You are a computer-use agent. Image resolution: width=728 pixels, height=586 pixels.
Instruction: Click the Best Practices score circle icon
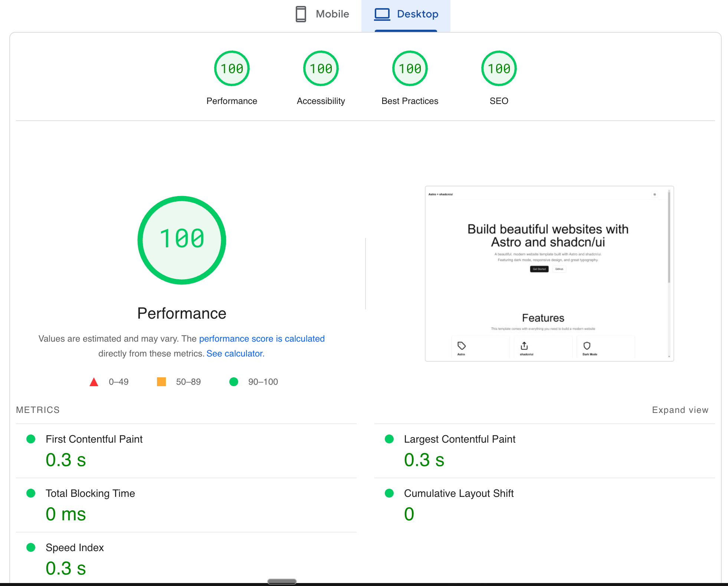(x=410, y=68)
